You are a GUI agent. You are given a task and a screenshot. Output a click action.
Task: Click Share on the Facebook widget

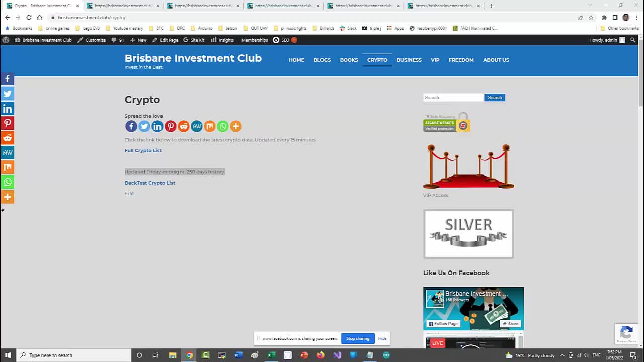tap(510, 324)
